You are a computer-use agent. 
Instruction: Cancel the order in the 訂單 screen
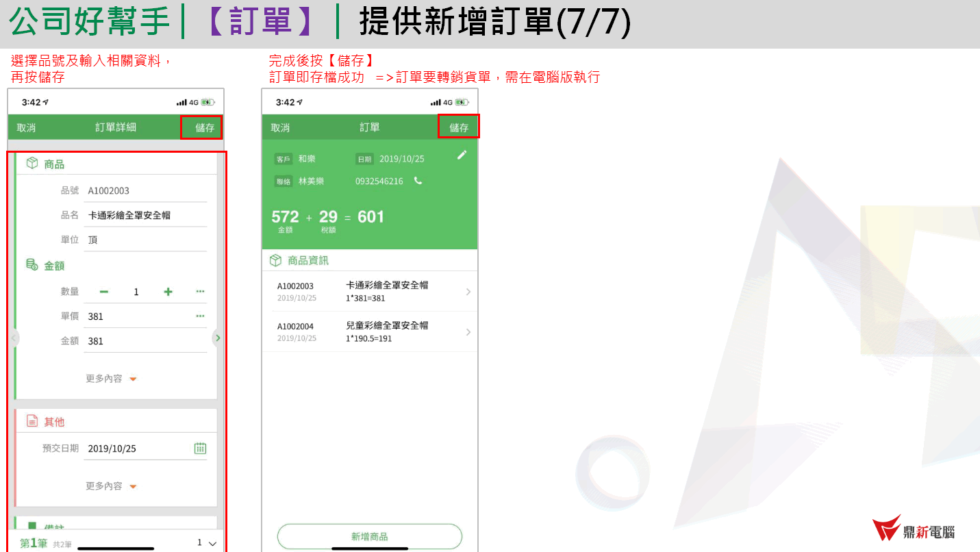(280, 127)
